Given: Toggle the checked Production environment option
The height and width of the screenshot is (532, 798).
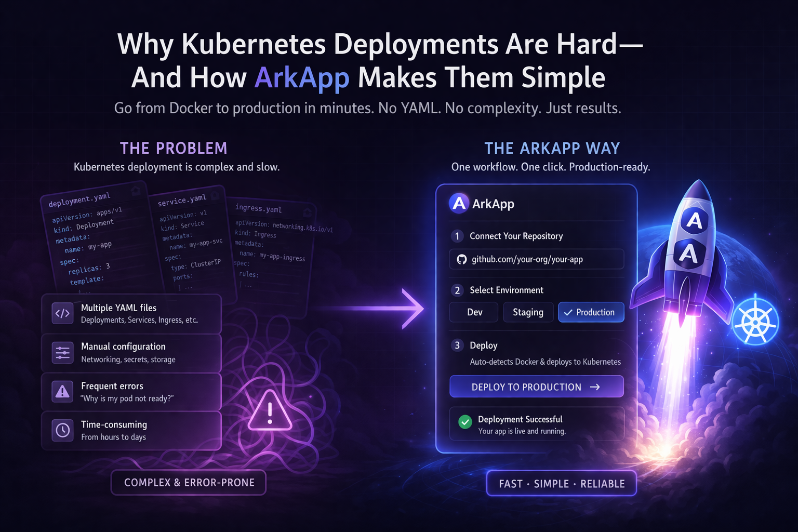Looking at the screenshot, I should (591, 312).
